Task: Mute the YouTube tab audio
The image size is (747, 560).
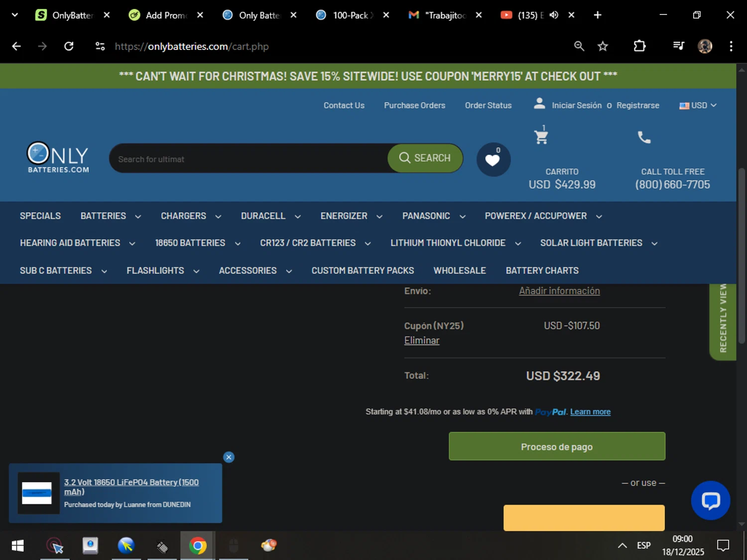Action: point(554,15)
